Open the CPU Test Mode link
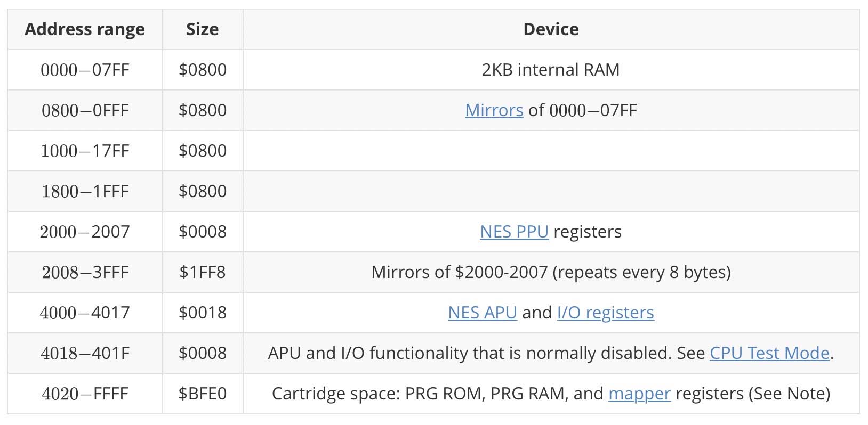Image resolution: width=868 pixels, height=425 pixels. pyautogui.click(x=769, y=353)
